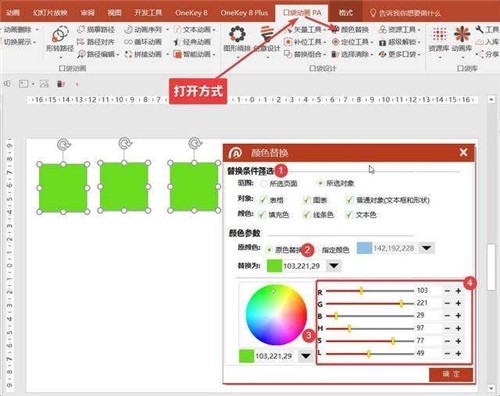Viewport: 500px width, 396px height.
Task: Open the 颜色替换 color replace tool
Action: point(351,30)
